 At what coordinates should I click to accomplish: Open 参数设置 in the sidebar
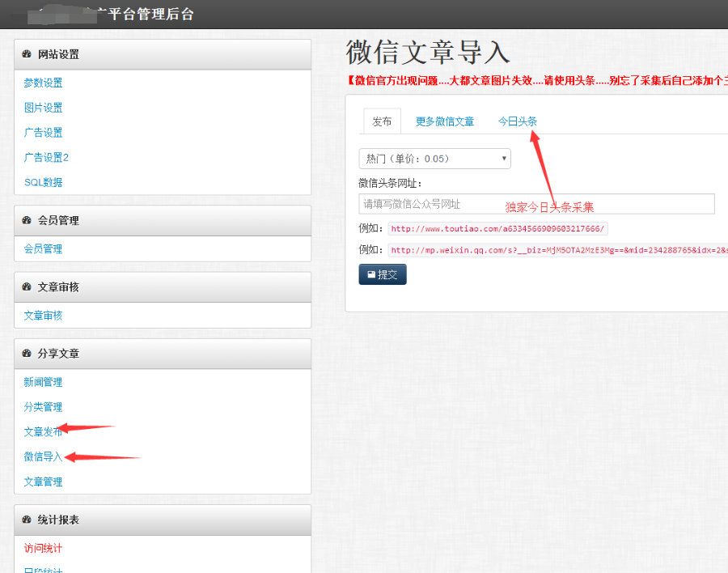coord(42,83)
